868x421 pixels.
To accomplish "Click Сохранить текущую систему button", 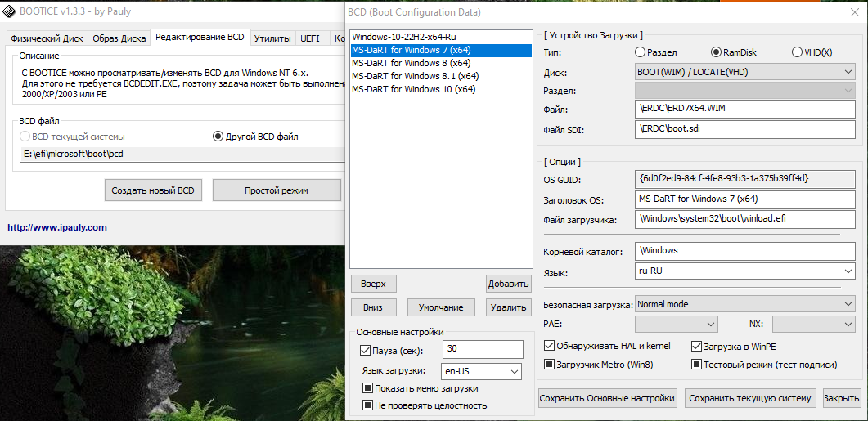I will (750, 398).
